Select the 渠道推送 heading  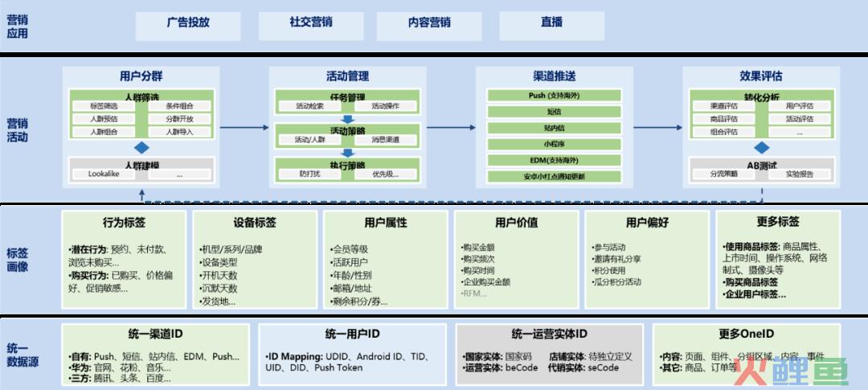coord(554,76)
